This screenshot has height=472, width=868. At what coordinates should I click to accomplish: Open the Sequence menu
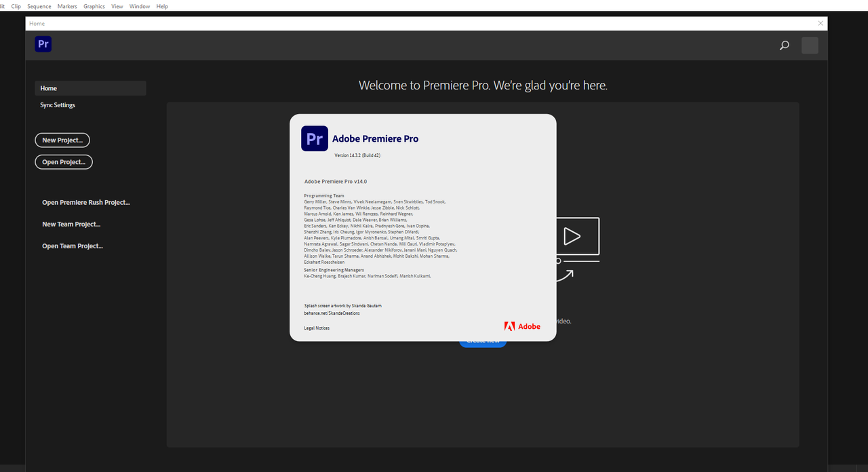[39, 6]
